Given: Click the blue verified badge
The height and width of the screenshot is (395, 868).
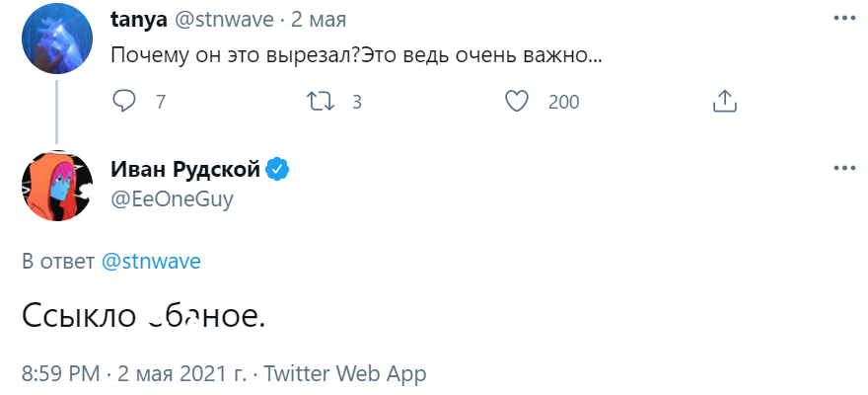Looking at the screenshot, I should click(279, 169).
